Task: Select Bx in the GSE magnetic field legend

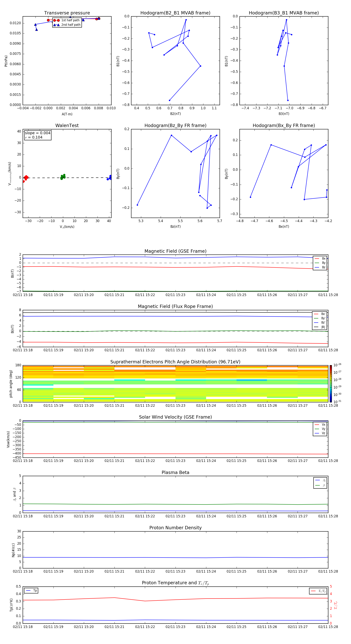Action: [320, 259]
